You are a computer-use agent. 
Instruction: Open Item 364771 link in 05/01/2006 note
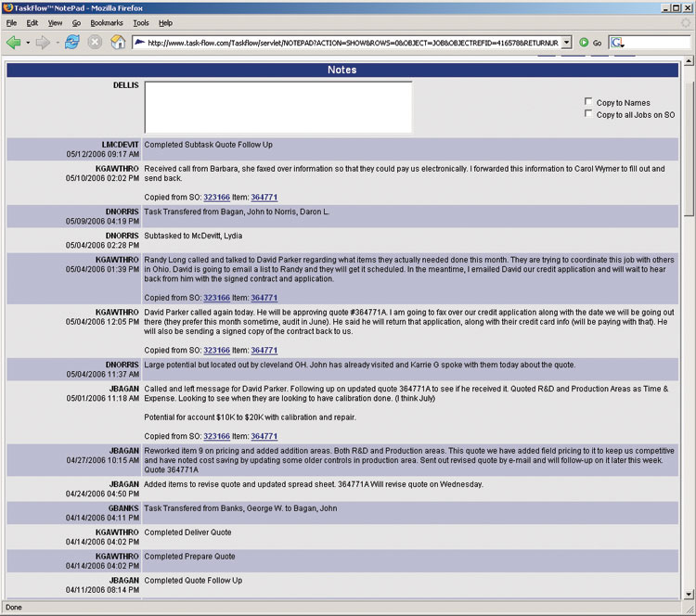[x=264, y=436]
